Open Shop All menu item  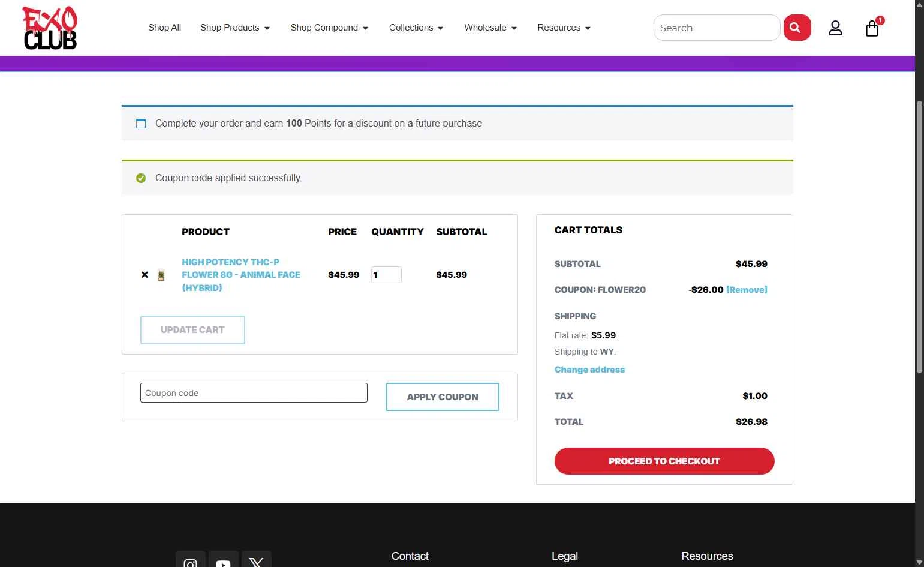click(x=164, y=28)
